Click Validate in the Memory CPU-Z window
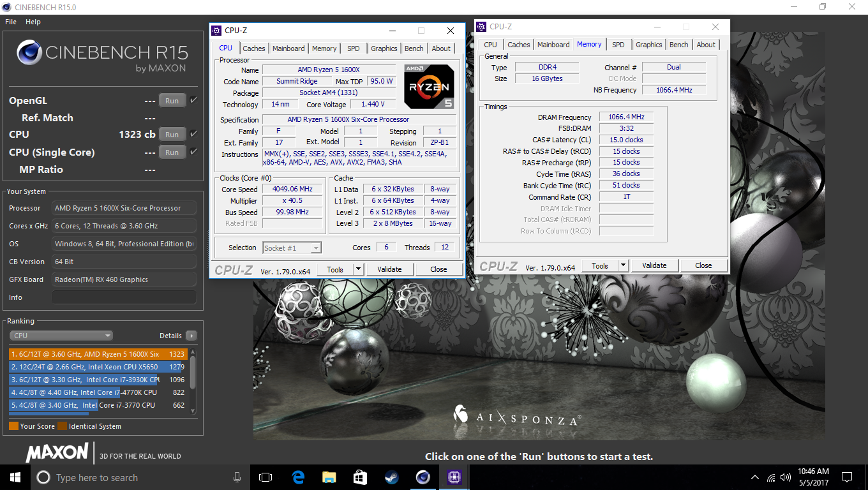This screenshot has height=490, width=868. [x=654, y=266]
